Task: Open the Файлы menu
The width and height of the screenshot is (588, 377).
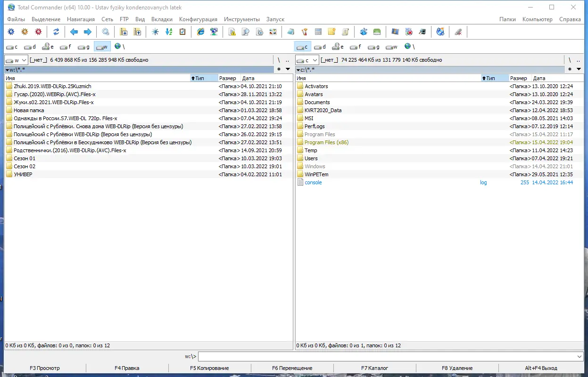Action: [16, 19]
